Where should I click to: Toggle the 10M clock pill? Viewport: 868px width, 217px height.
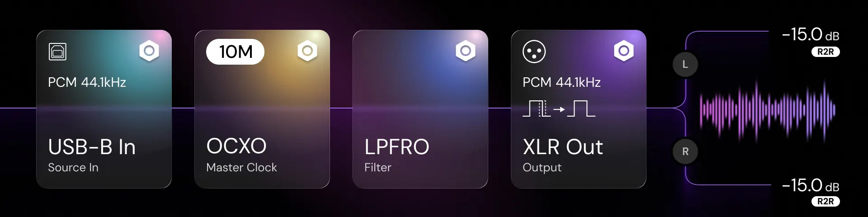click(235, 52)
